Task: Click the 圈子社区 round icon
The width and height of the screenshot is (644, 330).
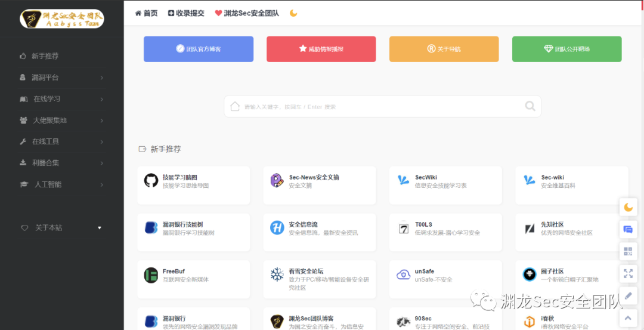Action: click(x=530, y=275)
